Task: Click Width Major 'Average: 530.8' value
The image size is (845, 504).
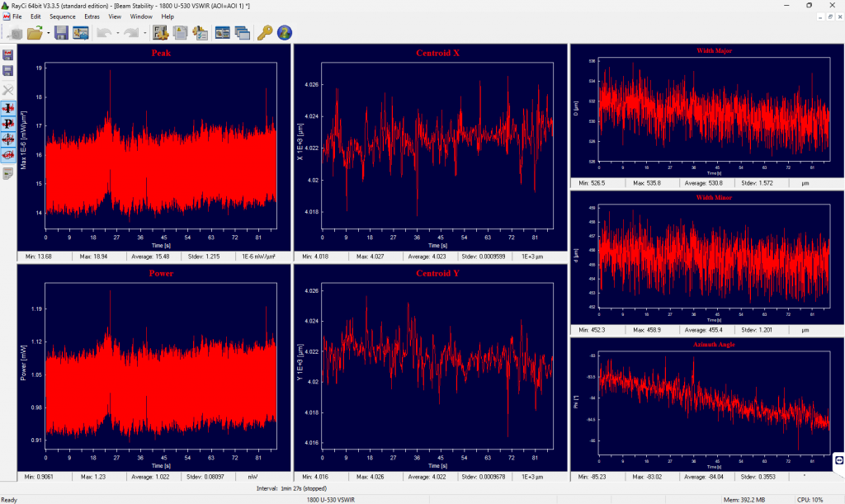Action: (703, 183)
